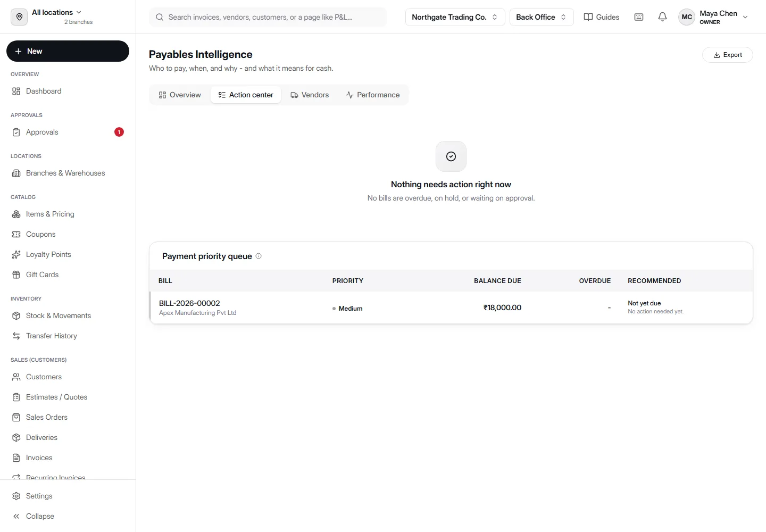The height and width of the screenshot is (532, 766).
Task: Click the Medium priority label
Action: (351, 309)
